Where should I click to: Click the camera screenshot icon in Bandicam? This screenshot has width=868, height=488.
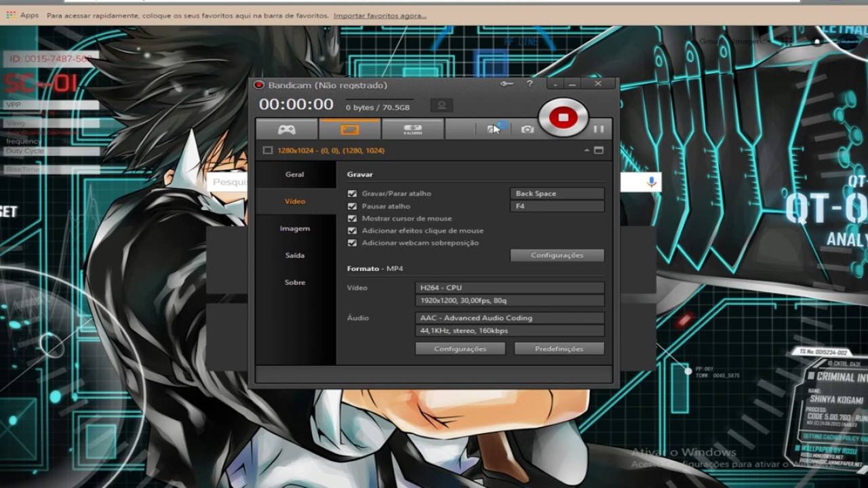[527, 129]
